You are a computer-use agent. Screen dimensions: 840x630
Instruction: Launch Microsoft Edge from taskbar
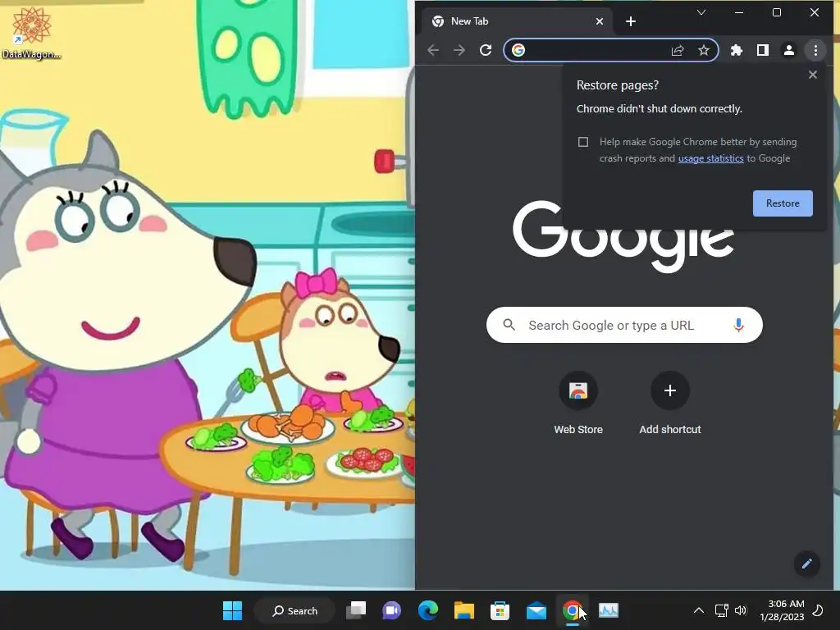pyautogui.click(x=427, y=610)
